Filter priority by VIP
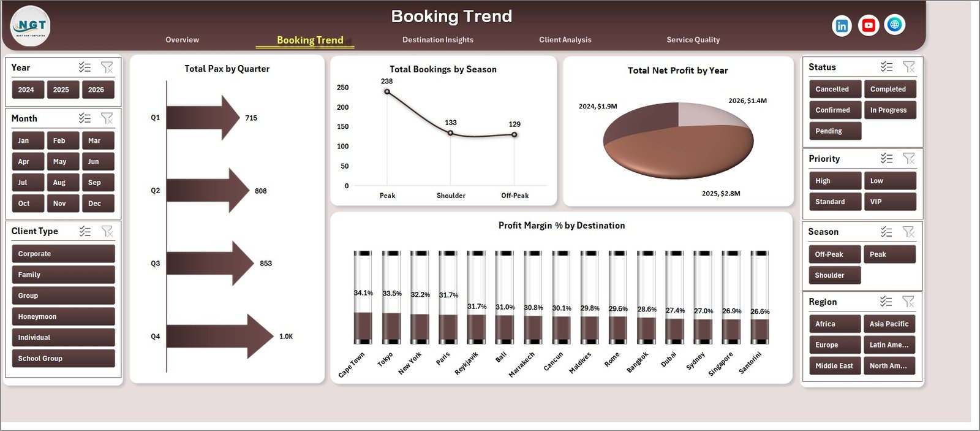Viewport: 980px width, 431px height. [890, 202]
